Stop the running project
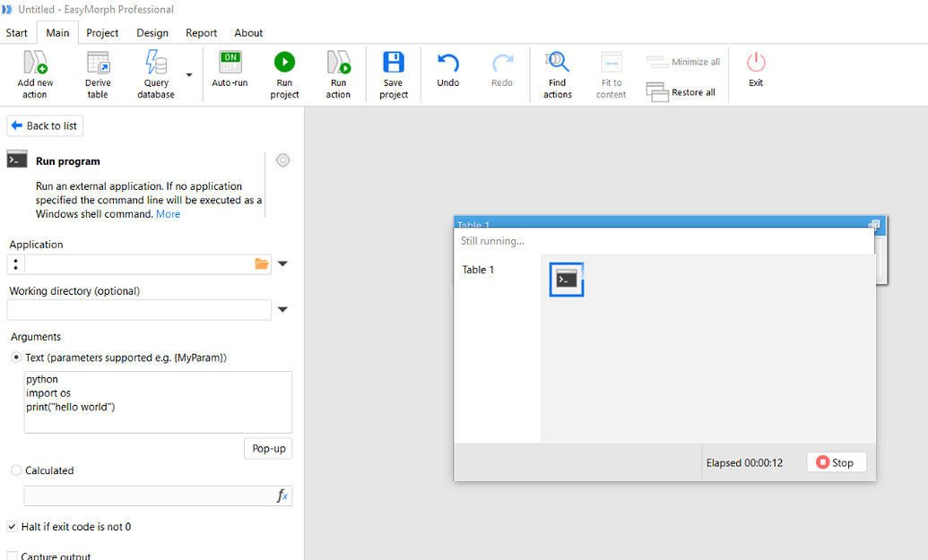The image size is (928, 560). (837, 462)
